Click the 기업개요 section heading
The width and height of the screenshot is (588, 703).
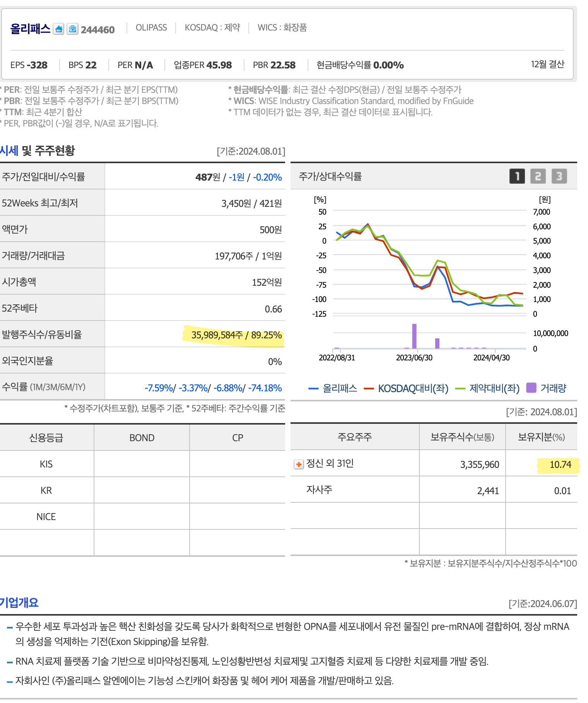point(19,602)
